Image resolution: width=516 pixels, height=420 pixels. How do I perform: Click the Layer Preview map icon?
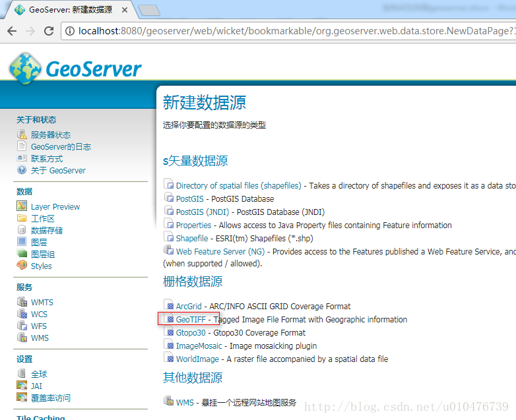click(x=22, y=206)
